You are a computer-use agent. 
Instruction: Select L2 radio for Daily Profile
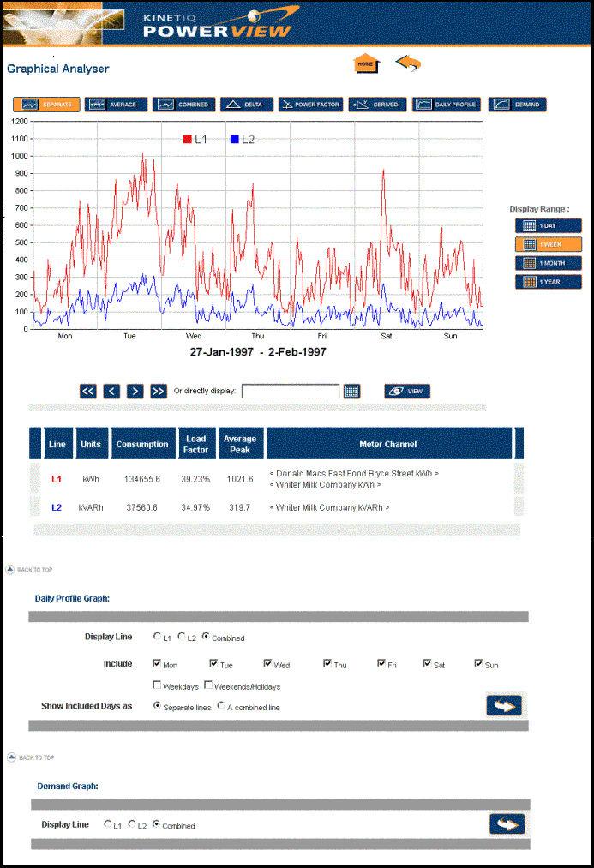[x=182, y=637]
